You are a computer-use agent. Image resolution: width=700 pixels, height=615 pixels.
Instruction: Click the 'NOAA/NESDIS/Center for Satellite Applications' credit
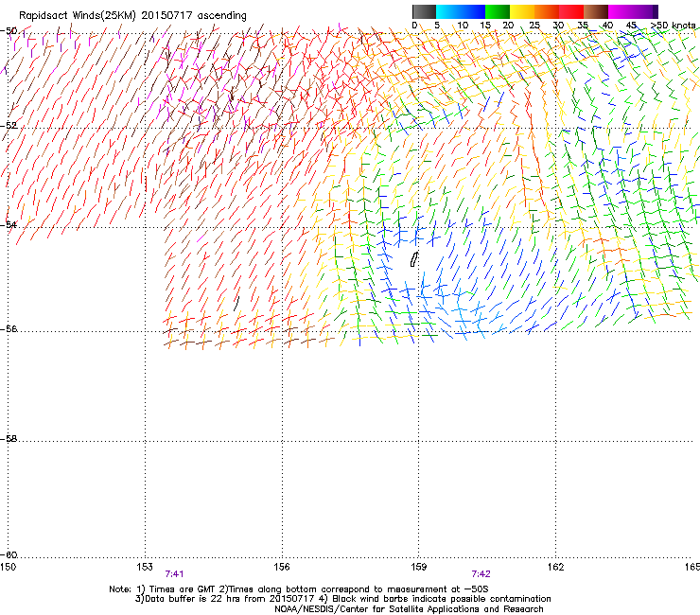[409, 609]
